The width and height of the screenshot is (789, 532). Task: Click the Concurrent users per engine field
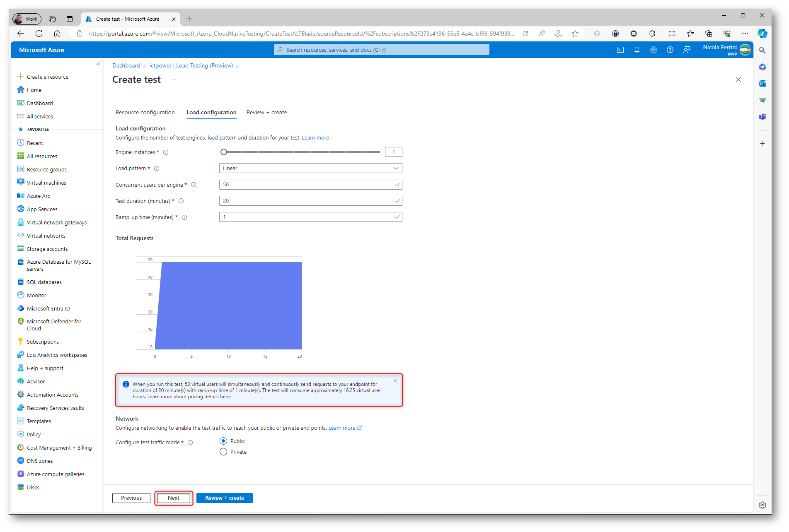click(x=307, y=185)
